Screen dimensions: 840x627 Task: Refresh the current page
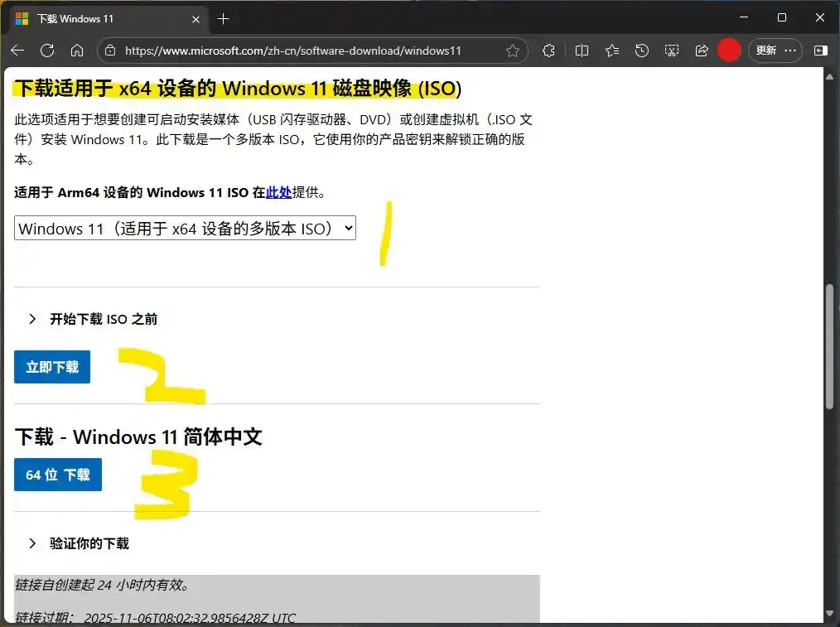click(x=47, y=51)
